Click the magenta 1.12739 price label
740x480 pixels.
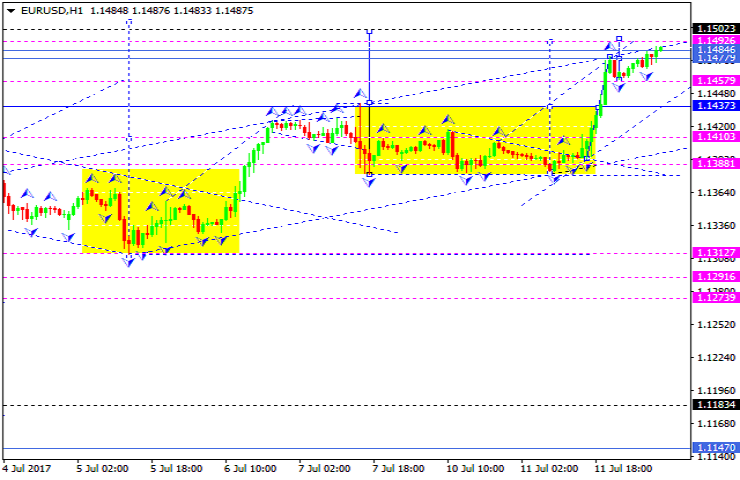tap(715, 298)
